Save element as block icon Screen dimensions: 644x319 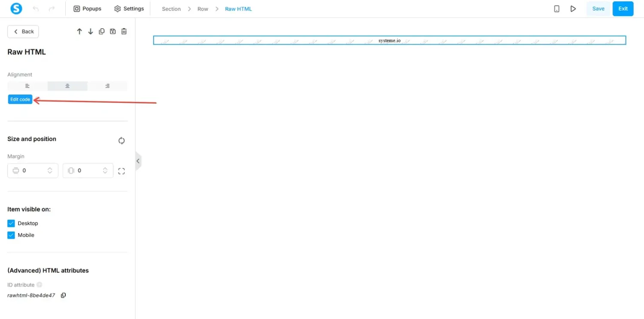coord(113,31)
